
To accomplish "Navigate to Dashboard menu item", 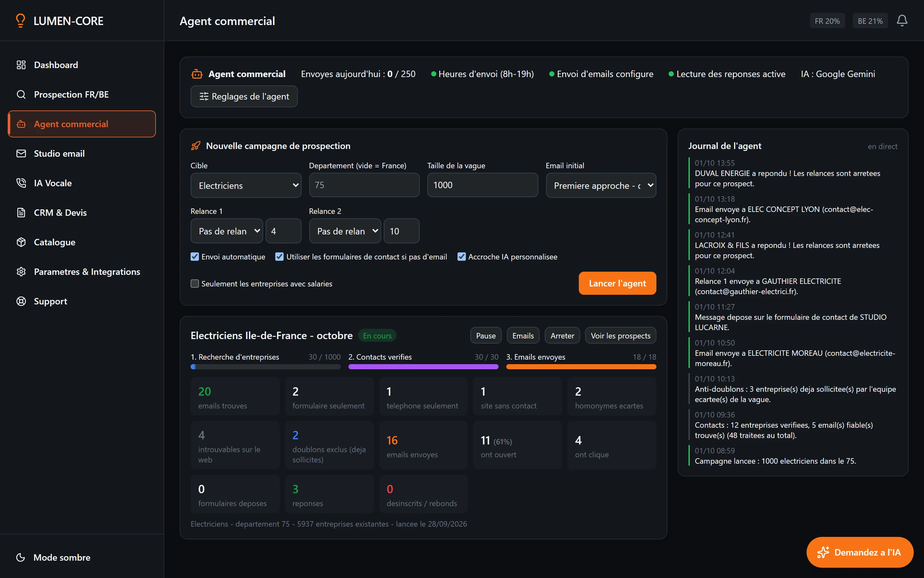I will pos(82,65).
